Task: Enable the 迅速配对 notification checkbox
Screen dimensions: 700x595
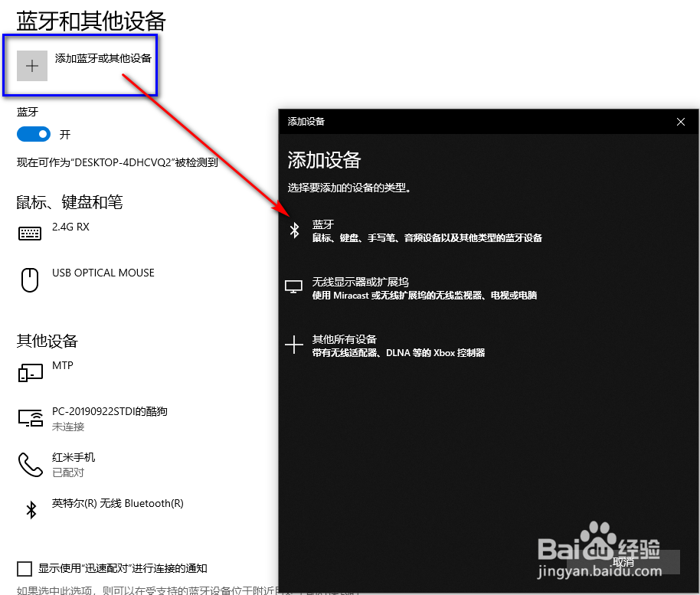Action: coord(25,569)
